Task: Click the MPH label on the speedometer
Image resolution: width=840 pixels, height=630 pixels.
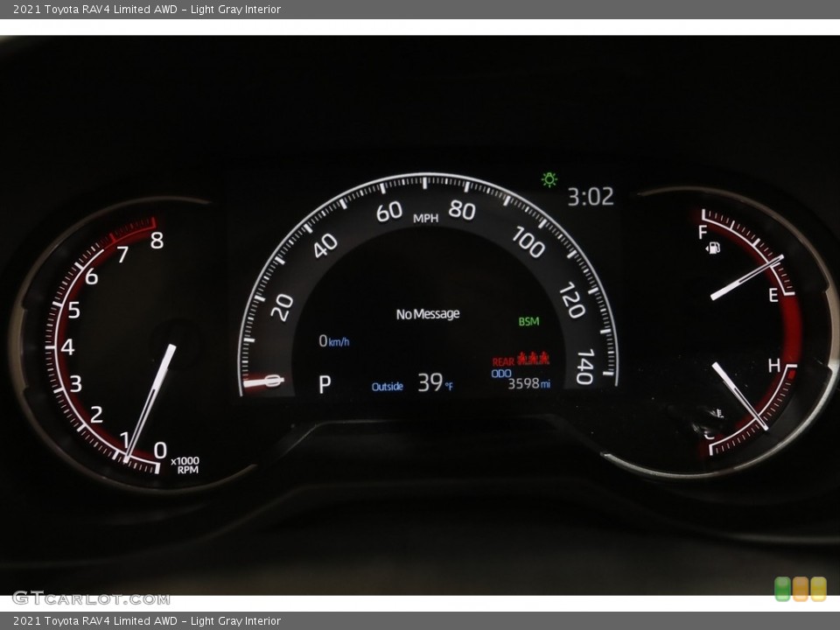Action: point(425,218)
